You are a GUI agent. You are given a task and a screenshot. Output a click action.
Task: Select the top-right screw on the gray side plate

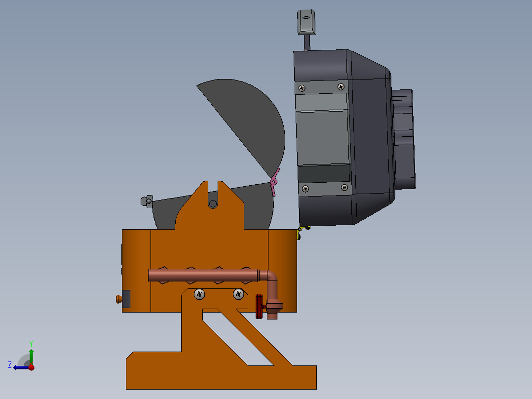coord(341,87)
